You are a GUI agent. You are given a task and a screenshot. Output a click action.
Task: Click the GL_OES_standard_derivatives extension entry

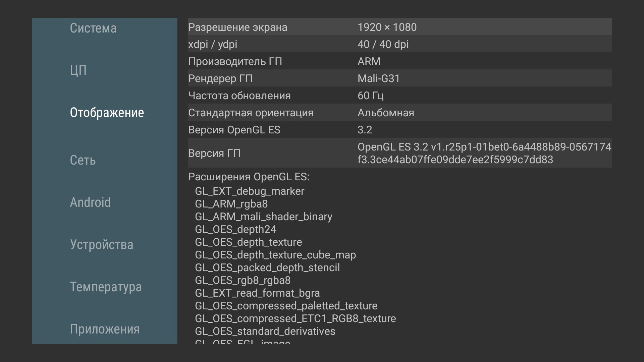(265, 331)
